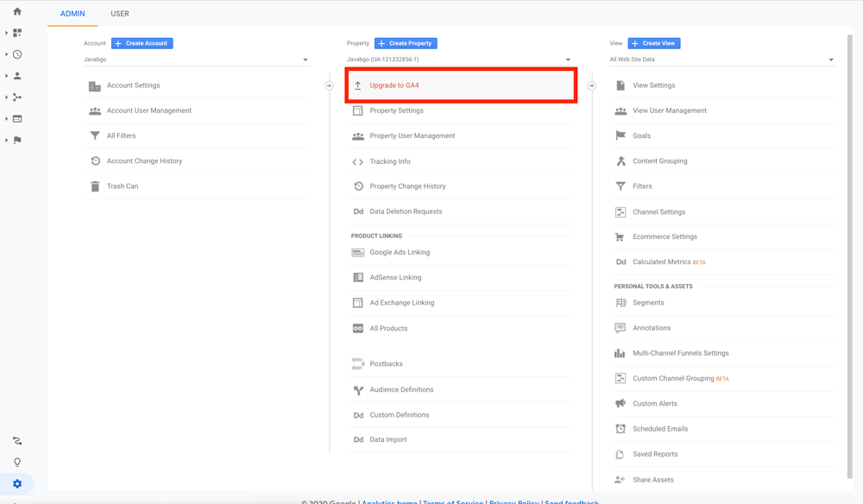Click the Account Settings building icon

95,85
